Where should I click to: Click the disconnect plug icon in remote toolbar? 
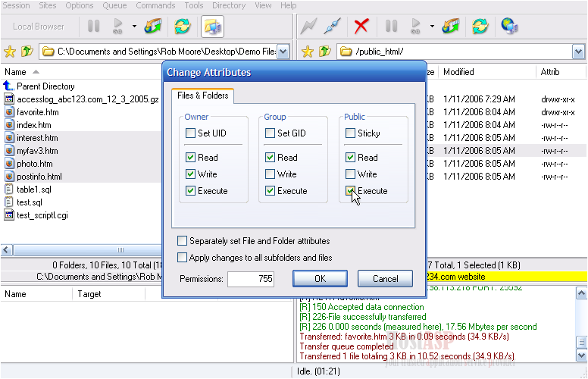pyautogui.click(x=331, y=27)
